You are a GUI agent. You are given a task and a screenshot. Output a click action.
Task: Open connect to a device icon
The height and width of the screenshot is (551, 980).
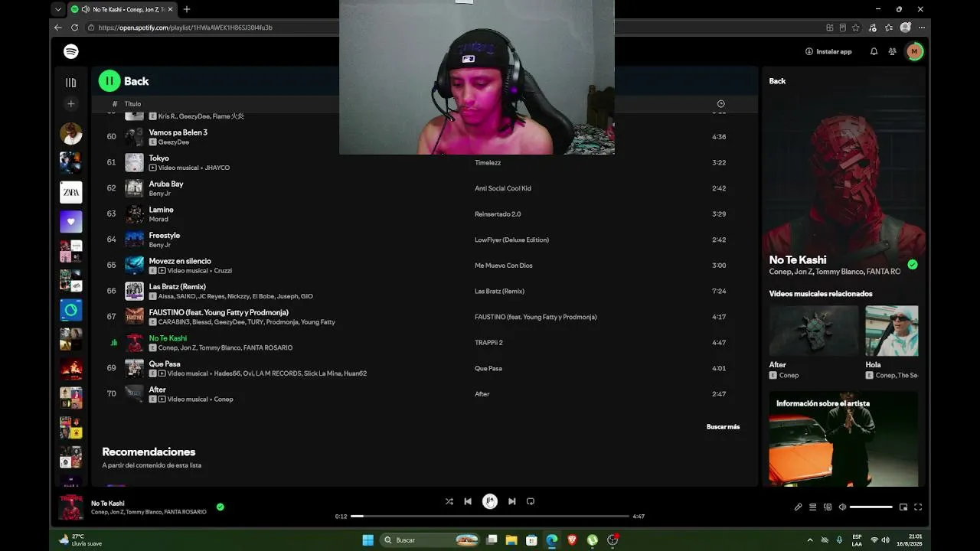[x=828, y=507]
